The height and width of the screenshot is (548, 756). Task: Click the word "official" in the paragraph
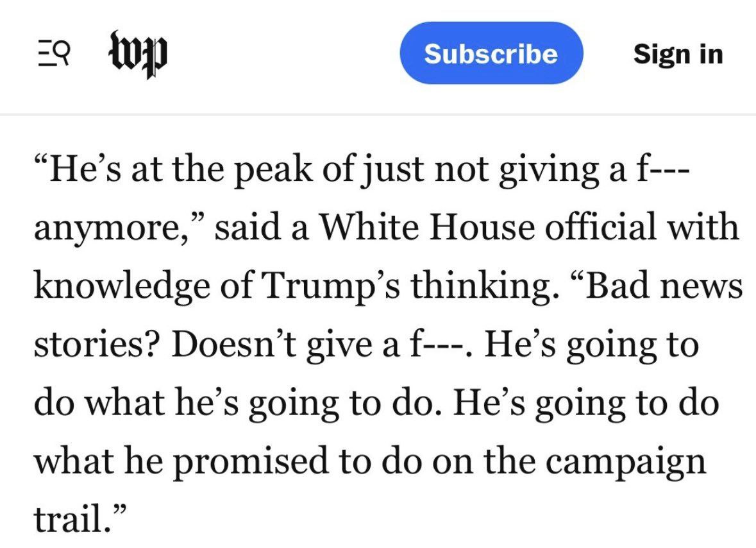click(x=600, y=227)
